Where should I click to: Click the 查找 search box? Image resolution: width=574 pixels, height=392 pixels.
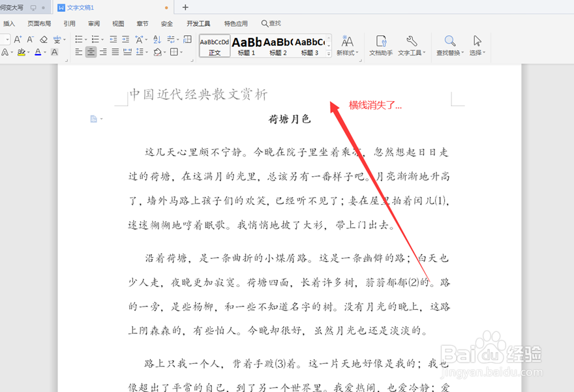271,23
